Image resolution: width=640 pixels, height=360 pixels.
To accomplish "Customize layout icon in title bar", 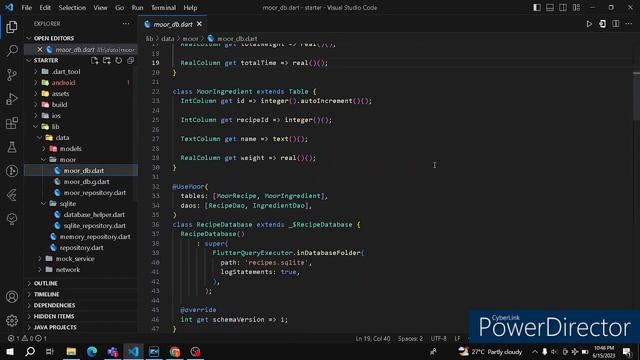I will (x=576, y=7).
